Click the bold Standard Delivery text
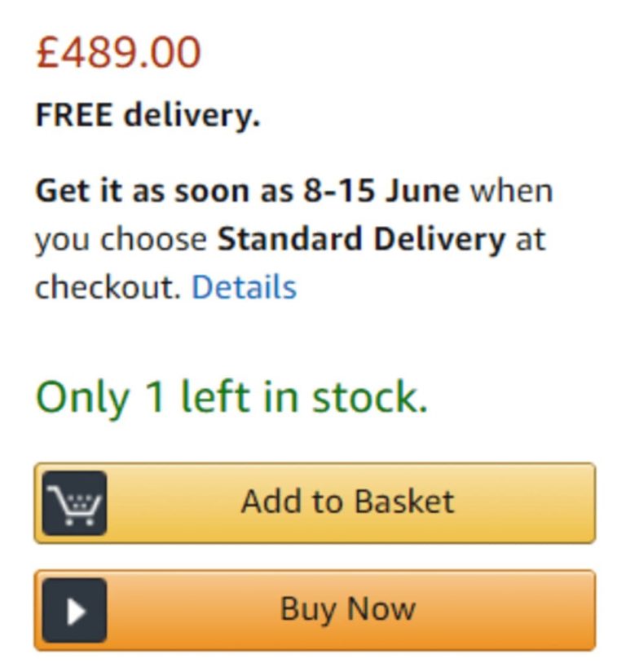 pyautogui.click(x=361, y=239)
